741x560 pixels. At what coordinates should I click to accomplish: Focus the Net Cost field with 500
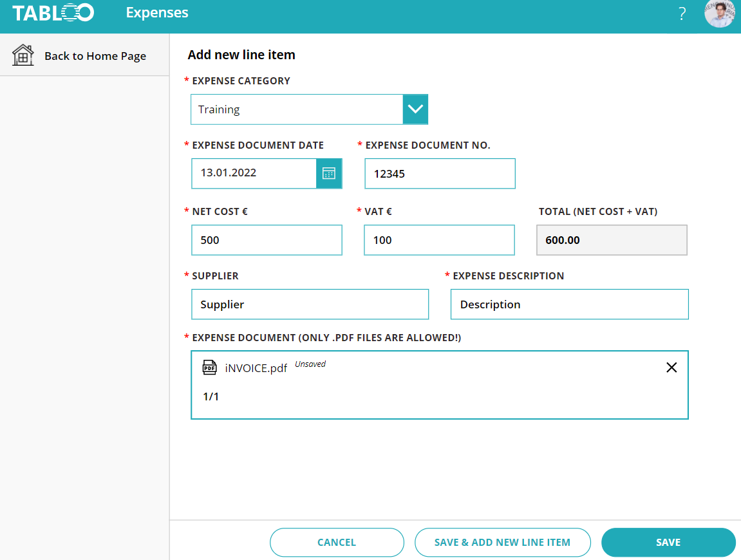coord(267,240)
